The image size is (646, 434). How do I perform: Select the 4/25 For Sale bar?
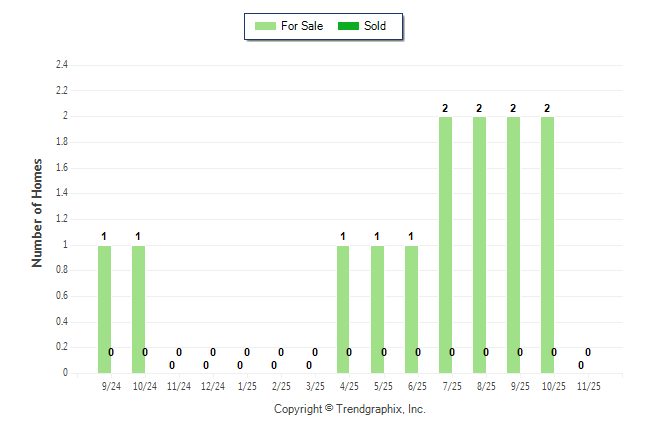343,308
